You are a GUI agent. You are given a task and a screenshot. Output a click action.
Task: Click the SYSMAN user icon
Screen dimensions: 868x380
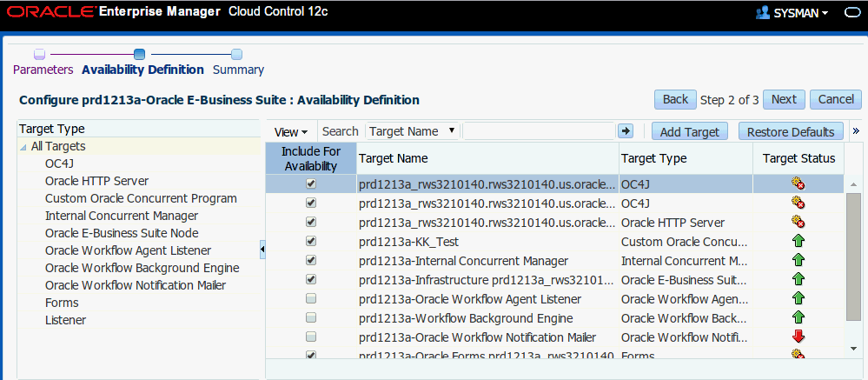[763, 13]
